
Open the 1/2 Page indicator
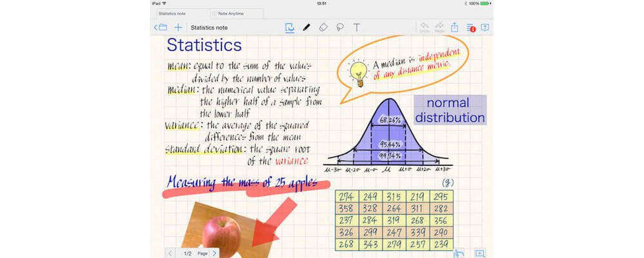[x=195, y=253]
